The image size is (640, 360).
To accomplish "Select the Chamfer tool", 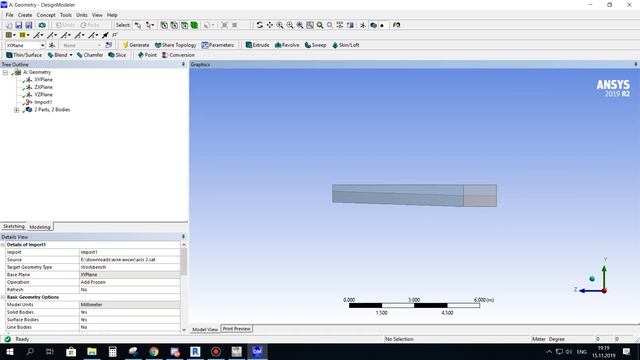I will 90,55.
